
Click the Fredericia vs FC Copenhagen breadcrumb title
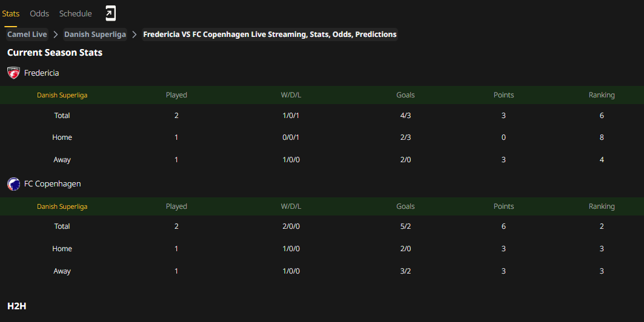270,34
